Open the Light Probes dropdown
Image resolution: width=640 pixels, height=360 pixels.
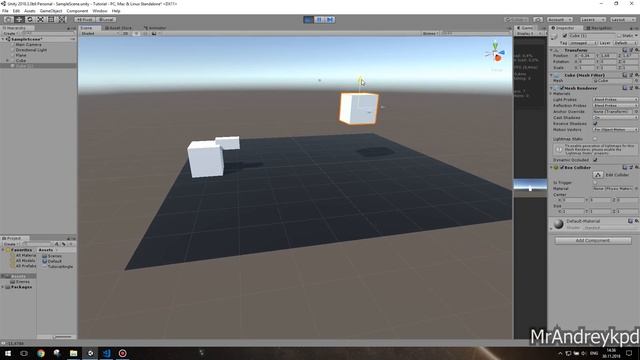pyautogui.click(x=615, y=100)
